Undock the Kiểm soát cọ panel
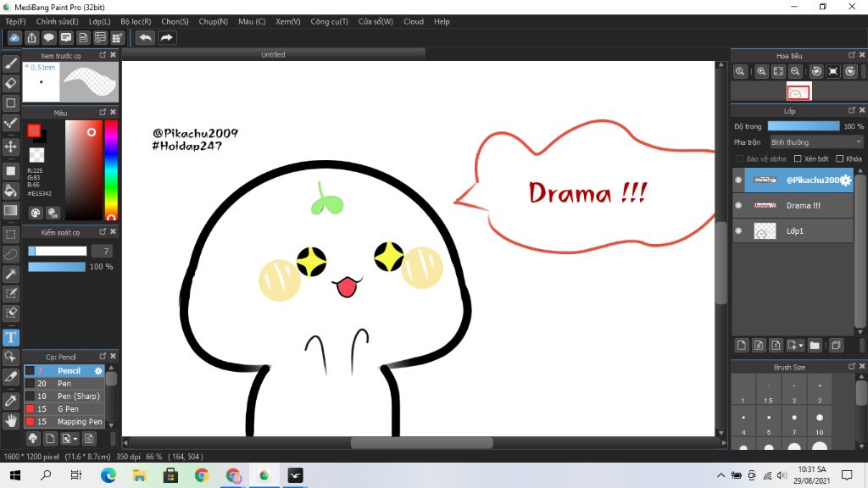The height and width of the screenshot is (488, 868). (103, 232)
